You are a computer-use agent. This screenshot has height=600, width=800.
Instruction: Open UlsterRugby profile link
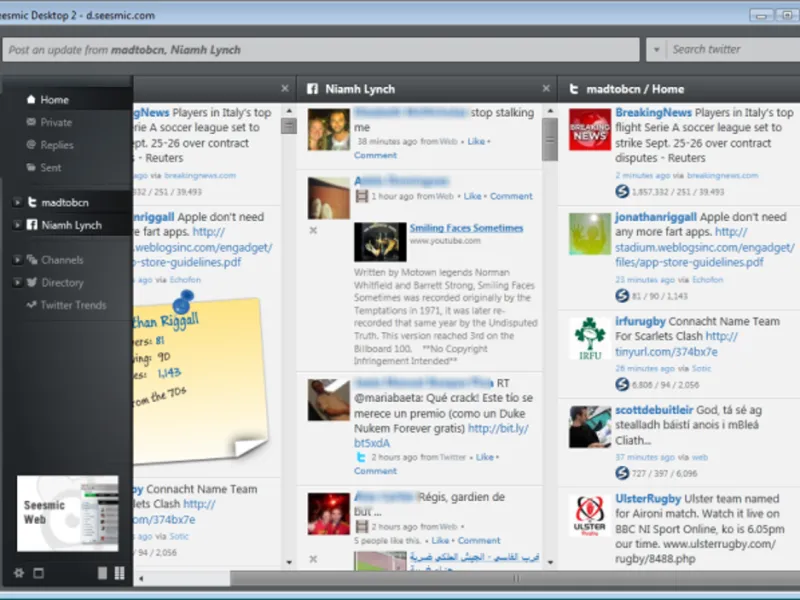[x=648, y=498]
